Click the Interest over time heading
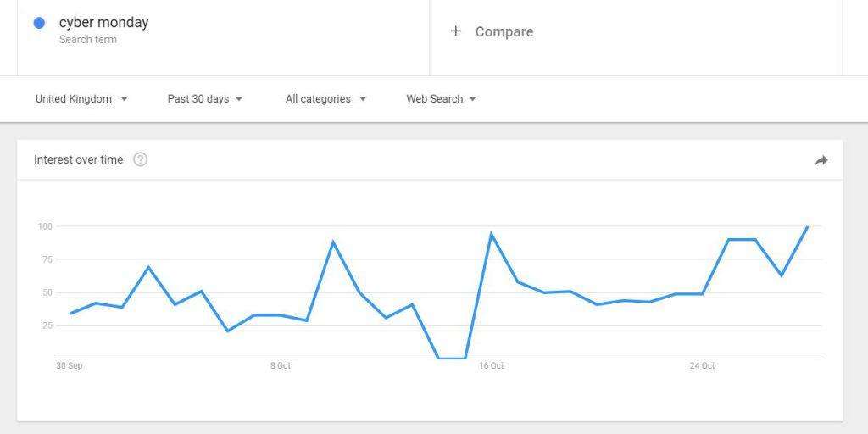The image size is (868, 434). click(x=78, y=159)
